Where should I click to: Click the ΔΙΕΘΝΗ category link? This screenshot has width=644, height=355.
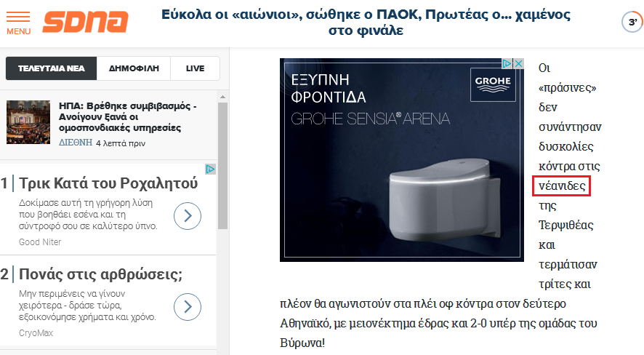[x=76, y=143]
